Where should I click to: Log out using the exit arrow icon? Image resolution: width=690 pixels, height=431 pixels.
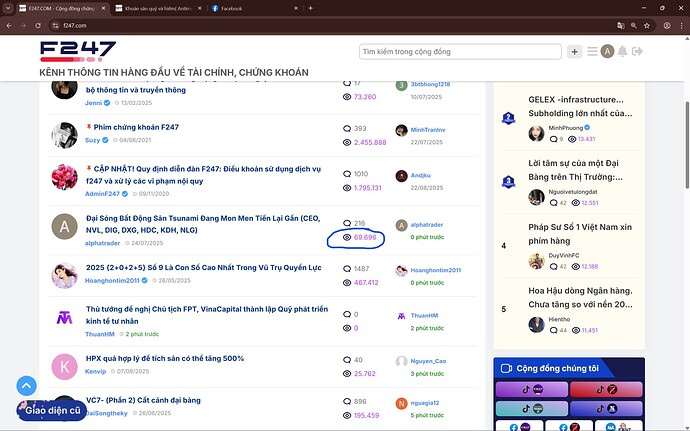point(637,52)
